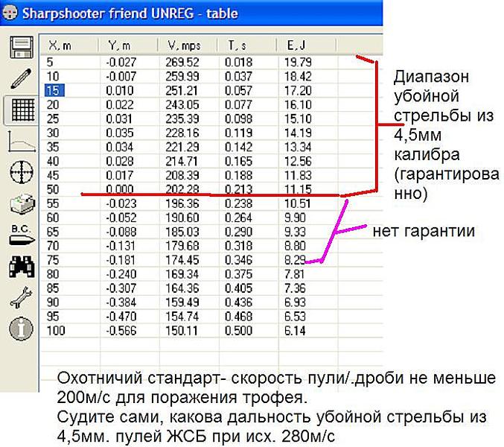The image size is (504, 447).
Task: Click height value 0.035
Action: pyautogui.click(x=120, y=133)
